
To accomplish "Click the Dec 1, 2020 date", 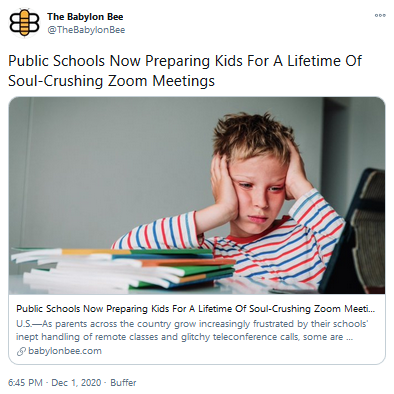I will click(x=76, y=382).
